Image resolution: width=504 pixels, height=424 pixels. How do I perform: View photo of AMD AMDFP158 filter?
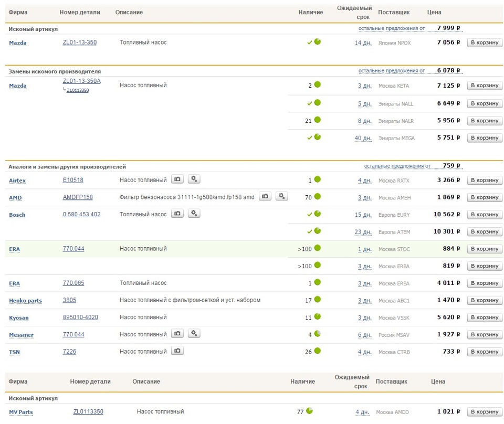266,197
